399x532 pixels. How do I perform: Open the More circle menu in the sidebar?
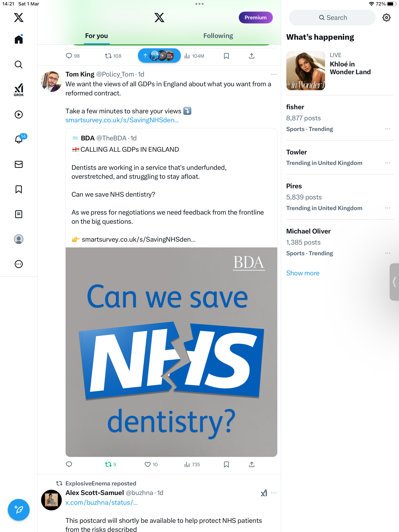(19, 264)
